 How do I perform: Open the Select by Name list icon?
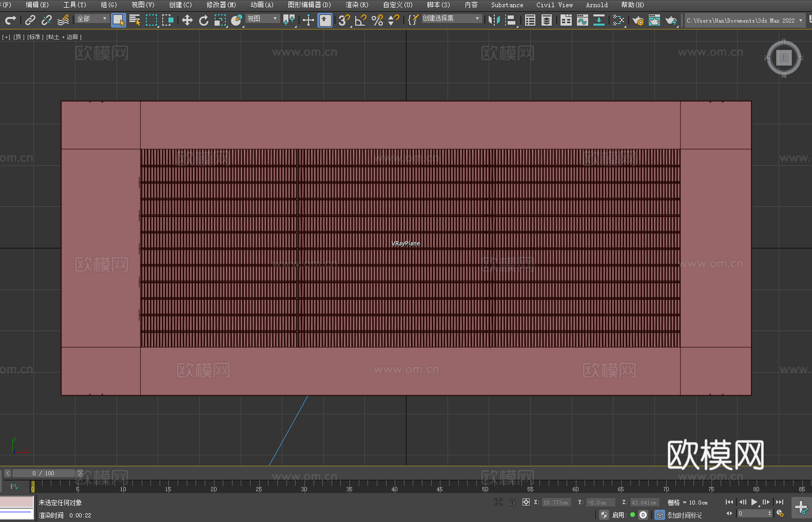click(x=135, y=20)
